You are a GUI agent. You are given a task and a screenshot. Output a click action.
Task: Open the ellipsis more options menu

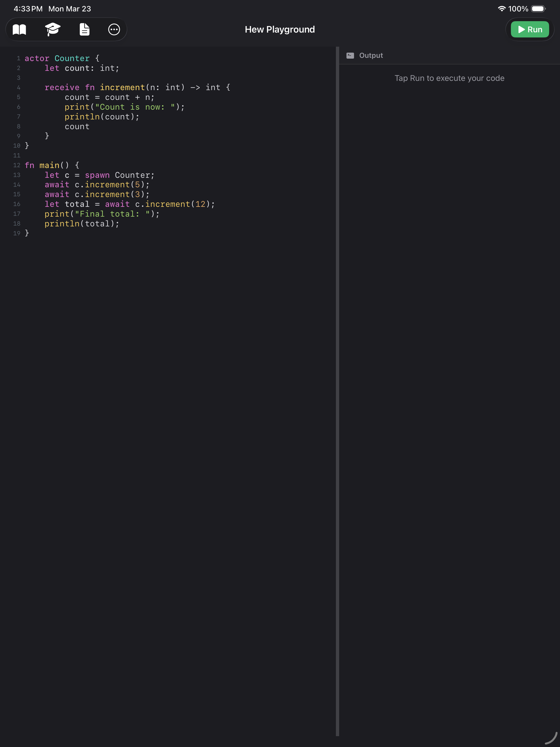(114, 30)
